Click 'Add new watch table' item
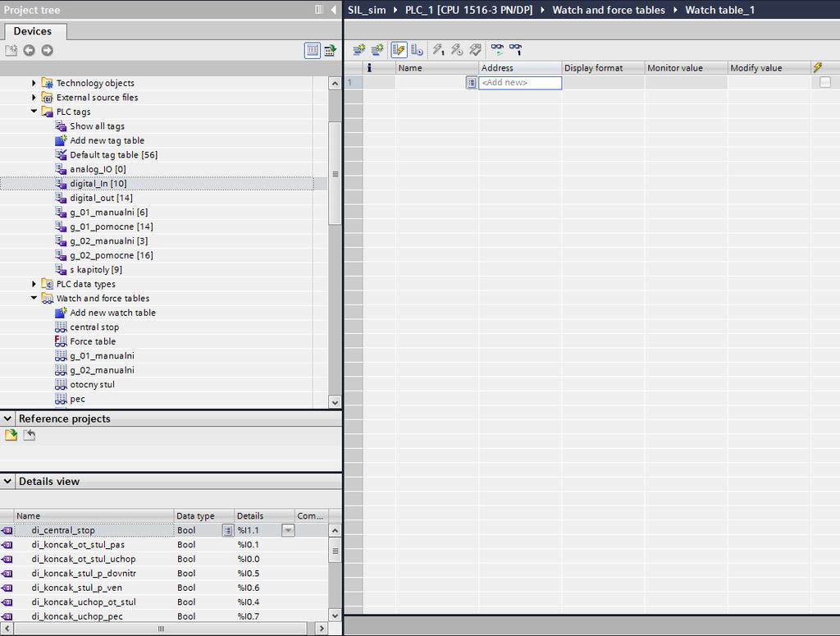This screenshot has height=636, width=840. 112,313
